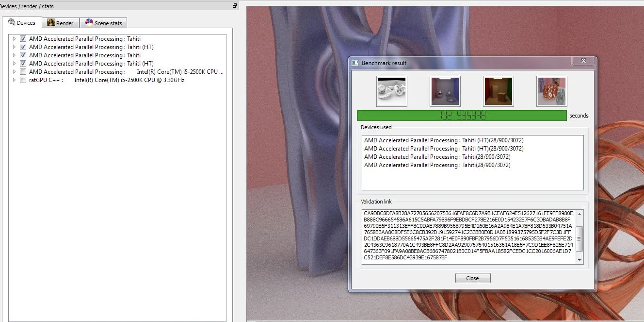
Task: Click the validation link scrollbar up arrow
Action: pos(579,214)
